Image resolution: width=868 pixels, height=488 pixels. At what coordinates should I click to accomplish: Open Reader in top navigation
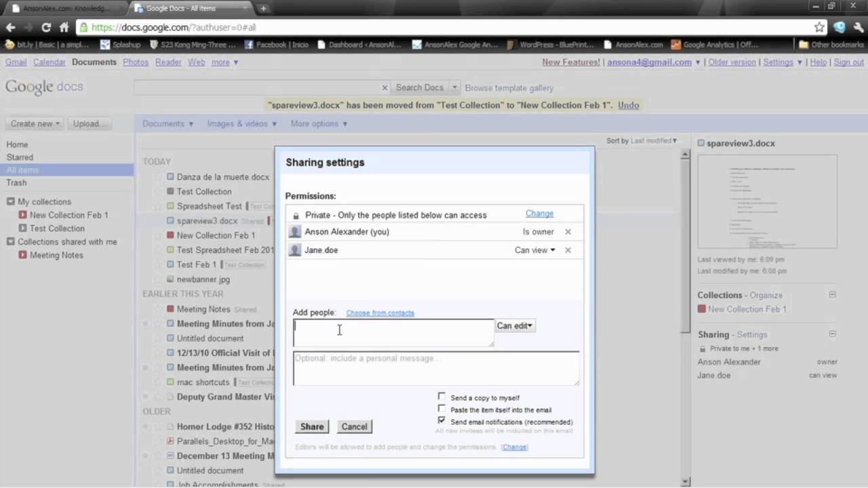(168, 62)
